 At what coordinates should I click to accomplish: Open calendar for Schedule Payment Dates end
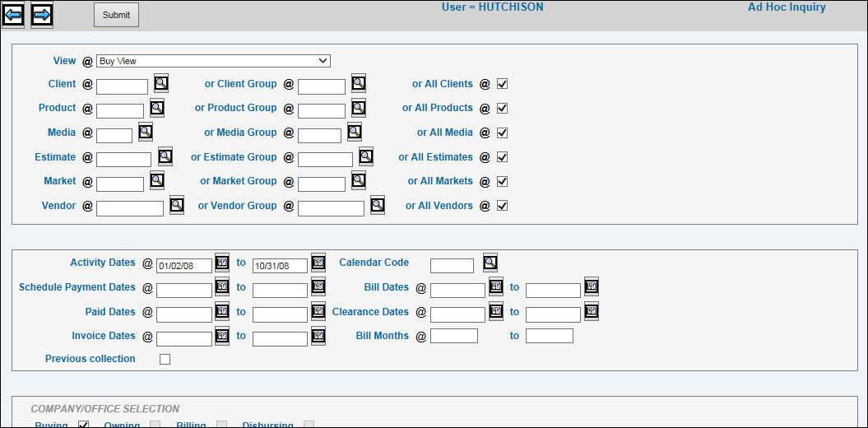[x=318, y=286]
